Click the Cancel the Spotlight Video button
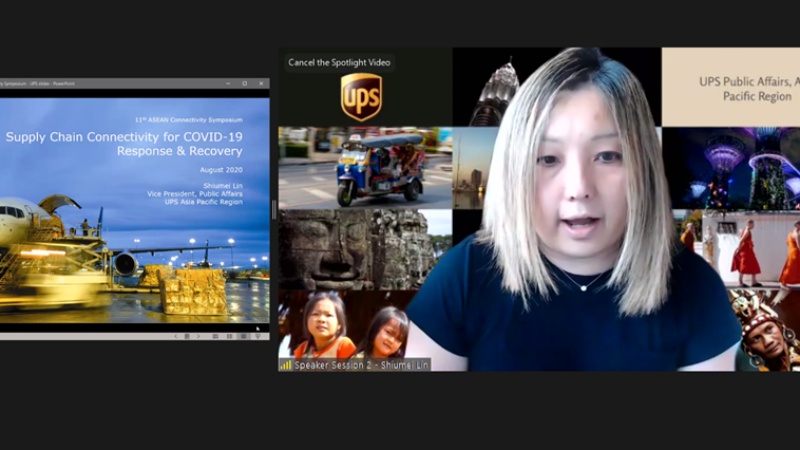Image resolution: width=800 pixels, height=450 pixels. coord(339,63)
